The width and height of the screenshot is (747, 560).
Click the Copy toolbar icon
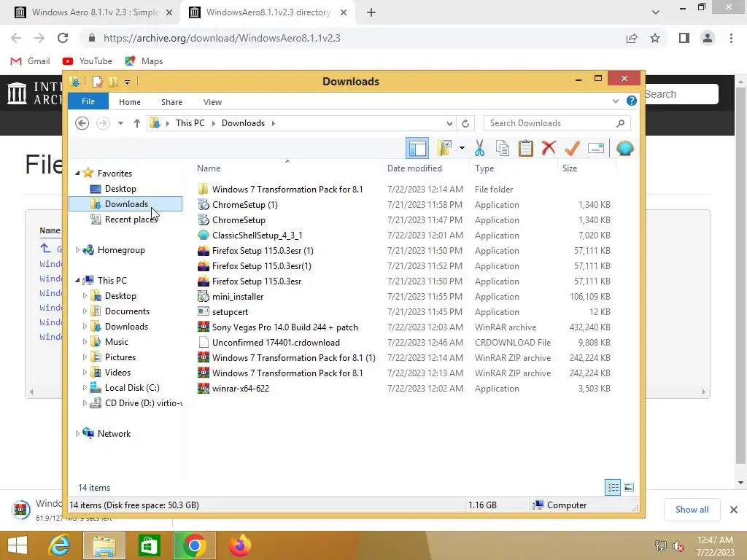(502, 148)
